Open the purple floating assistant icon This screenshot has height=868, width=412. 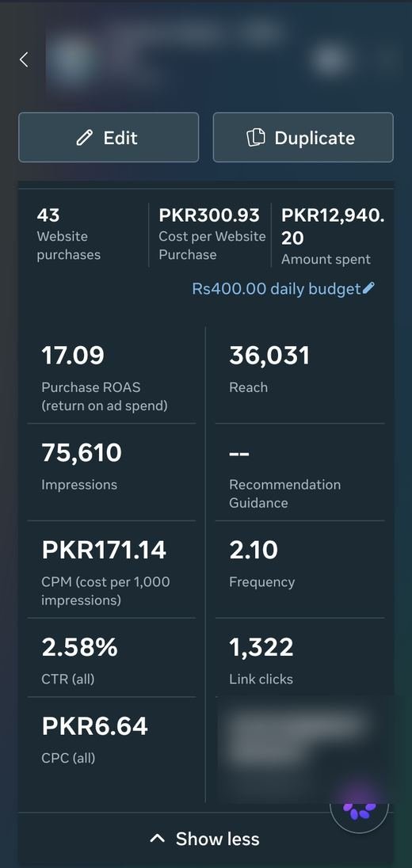tap(360, 810)
